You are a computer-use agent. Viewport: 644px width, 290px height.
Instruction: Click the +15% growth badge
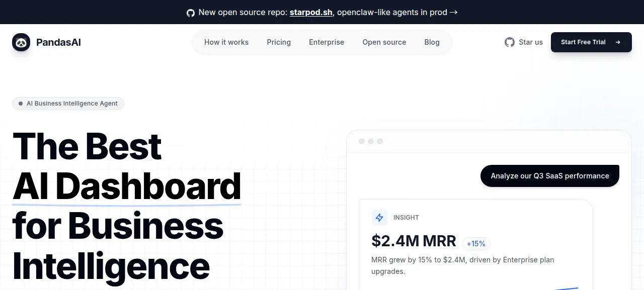[476, 244]
